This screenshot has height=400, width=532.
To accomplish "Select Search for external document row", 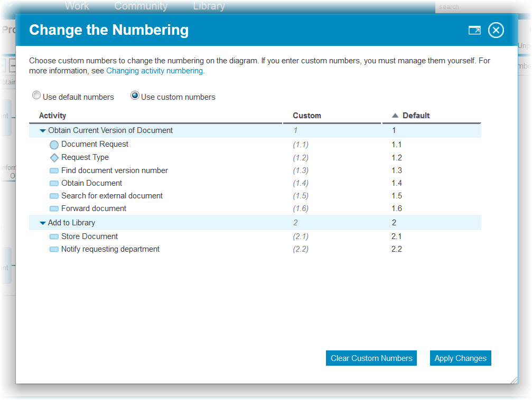I will click(112, 196).
